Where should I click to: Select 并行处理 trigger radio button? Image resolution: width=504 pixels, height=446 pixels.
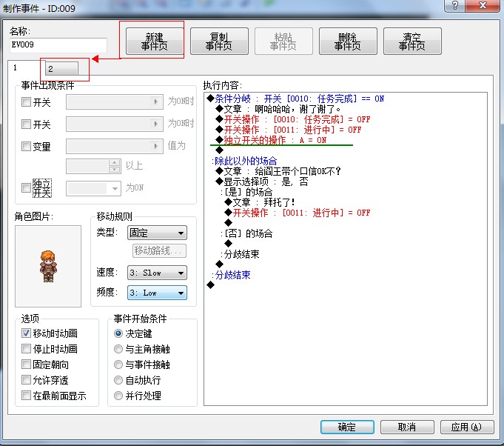point(118,396)
